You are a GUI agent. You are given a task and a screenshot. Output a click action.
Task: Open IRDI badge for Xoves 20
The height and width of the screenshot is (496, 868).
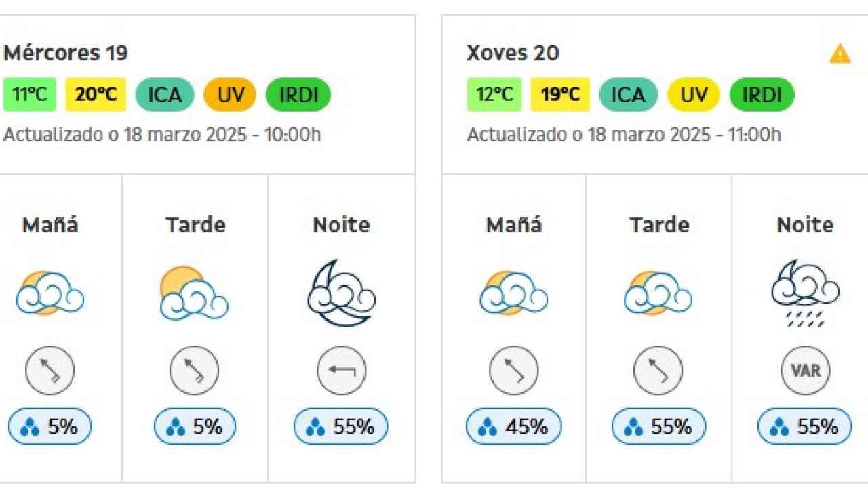point(762,95)
